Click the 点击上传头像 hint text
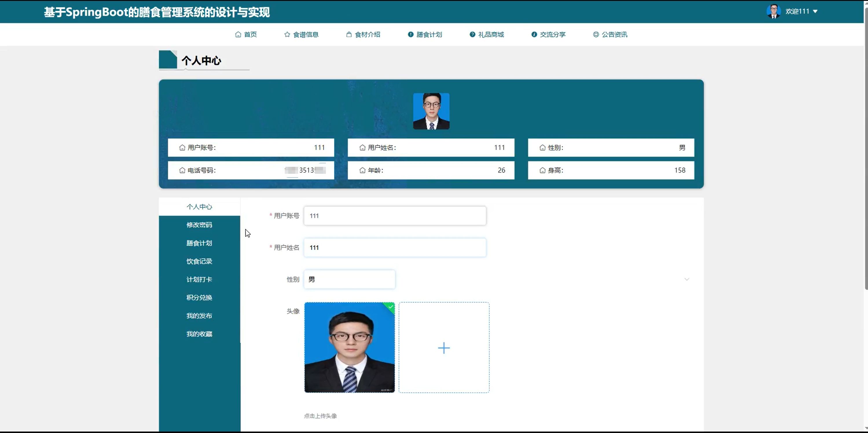Screen dimensions: 868x433 pos(320,416)
